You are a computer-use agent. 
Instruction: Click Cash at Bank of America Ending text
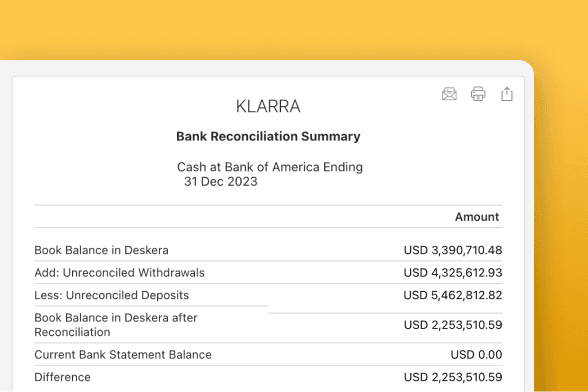(270, 167)
